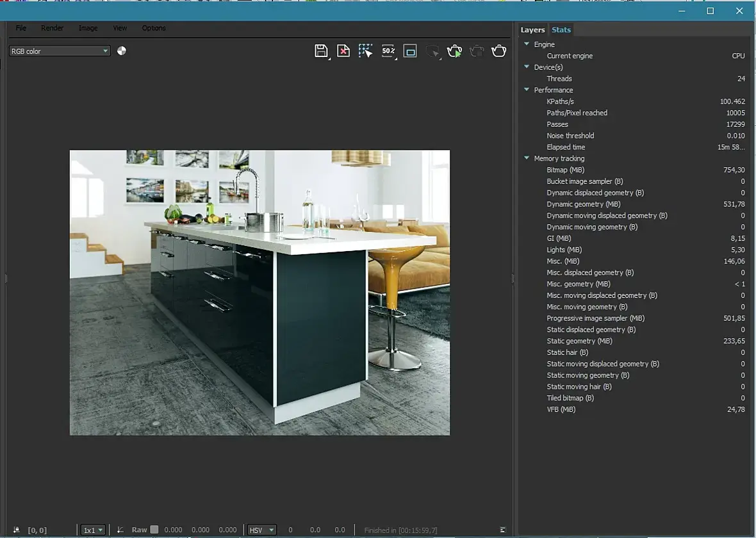Switch to the Layers tab
756x538 pixels.
(532, 30)
